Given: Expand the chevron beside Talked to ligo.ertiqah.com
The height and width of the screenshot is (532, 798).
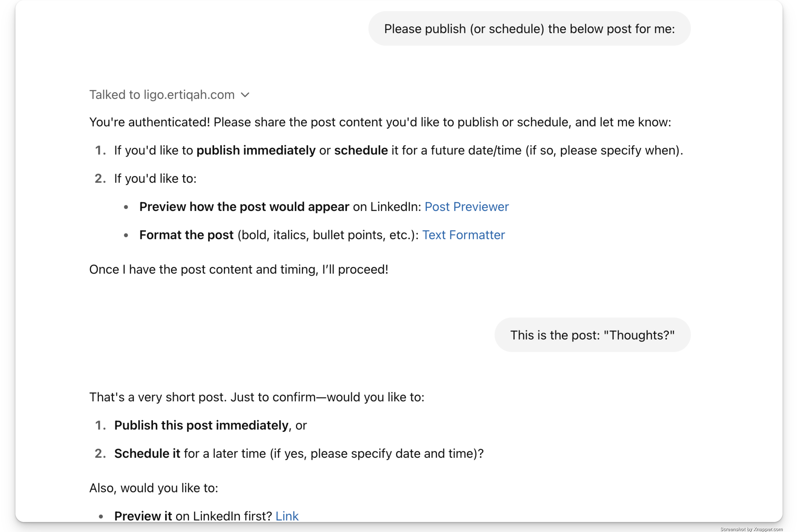Looking at the screenshot, I should [x=245, y=95].
